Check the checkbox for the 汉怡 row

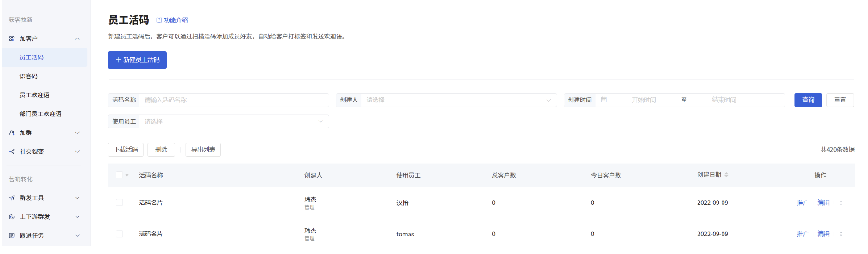(x=120, y=203)
